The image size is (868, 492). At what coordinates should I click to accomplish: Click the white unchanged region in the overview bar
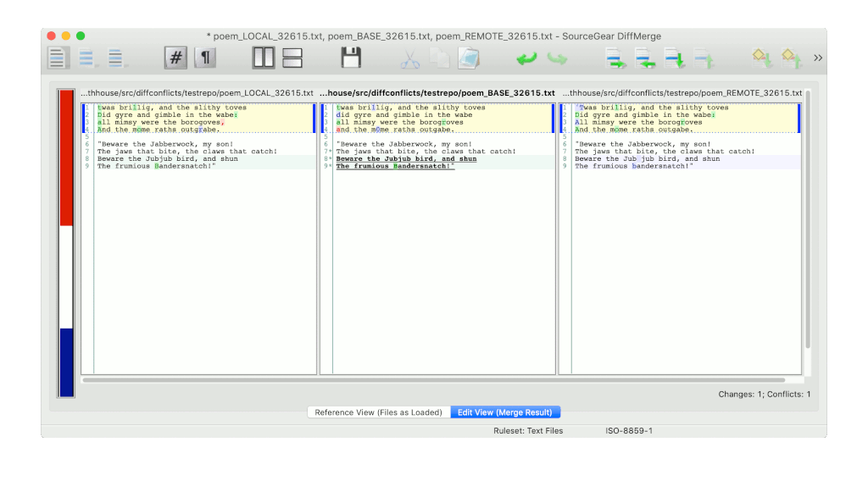pyautogui.click(x=66, y=277)
